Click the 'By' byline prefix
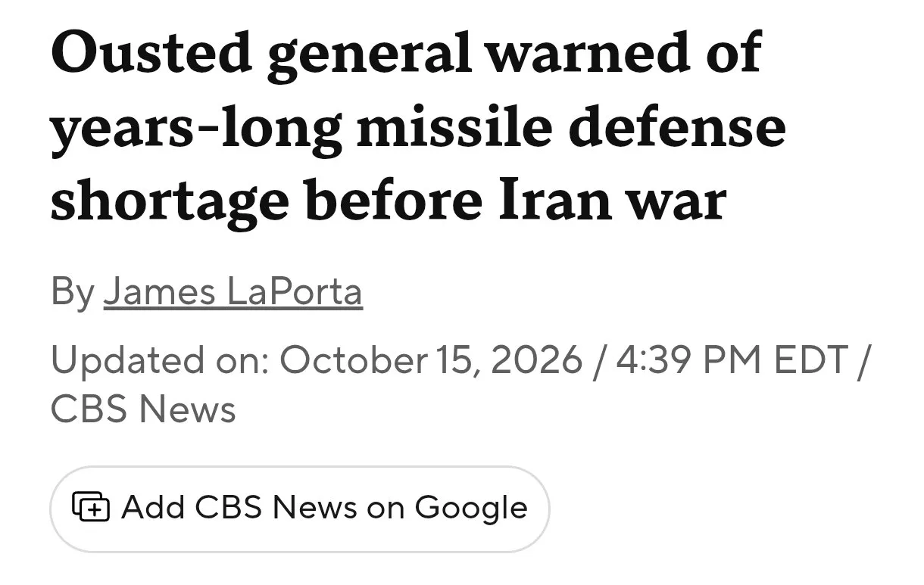Screen dimensions: 924x585 click(73, 292)
